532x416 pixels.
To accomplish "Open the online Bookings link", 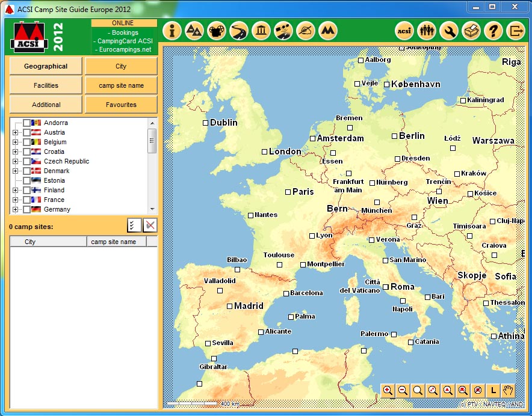I will [x=123, y=32].
